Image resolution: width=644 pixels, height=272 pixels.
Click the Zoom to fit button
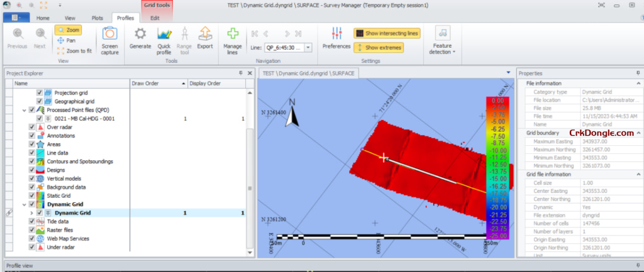(x=74, y=50)
